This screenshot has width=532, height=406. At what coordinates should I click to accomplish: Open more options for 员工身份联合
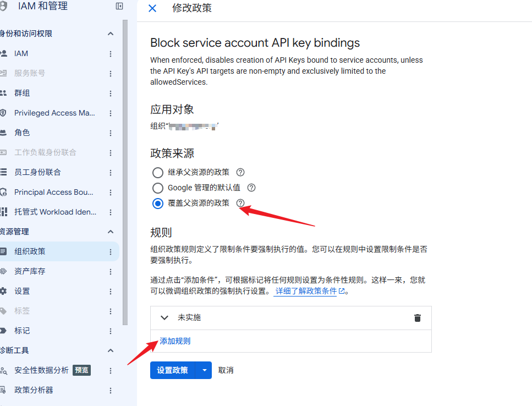pos(111,172)
